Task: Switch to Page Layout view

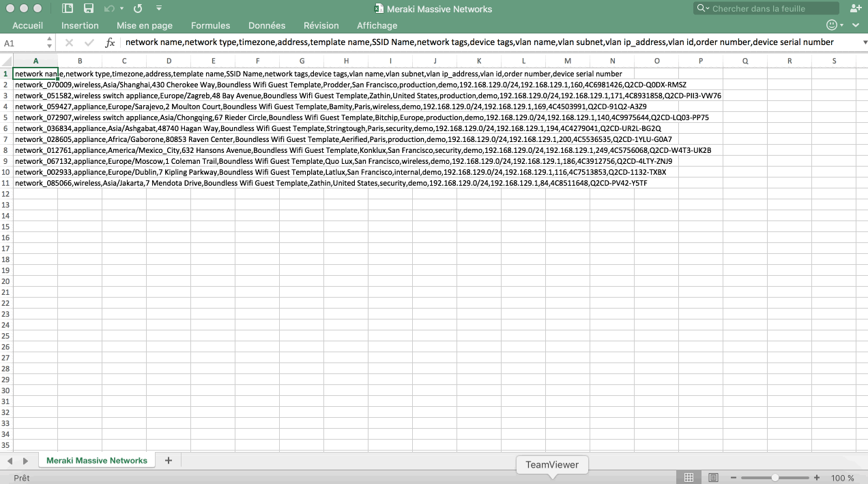Action: (x=713, y=478)
